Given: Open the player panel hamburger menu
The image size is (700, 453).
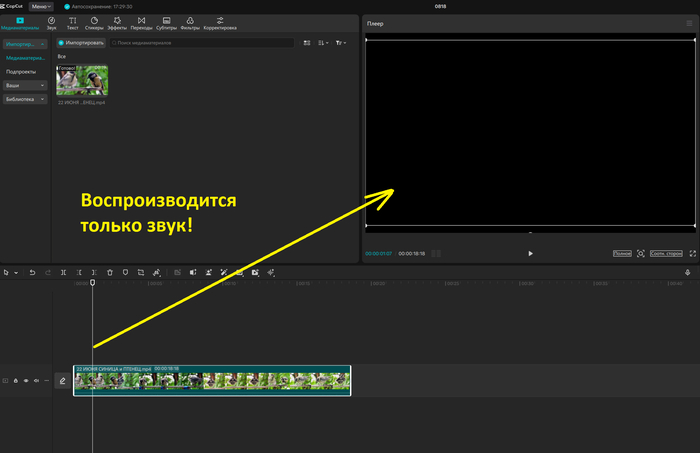Looking at the screenshot, I should pos(688,23).
